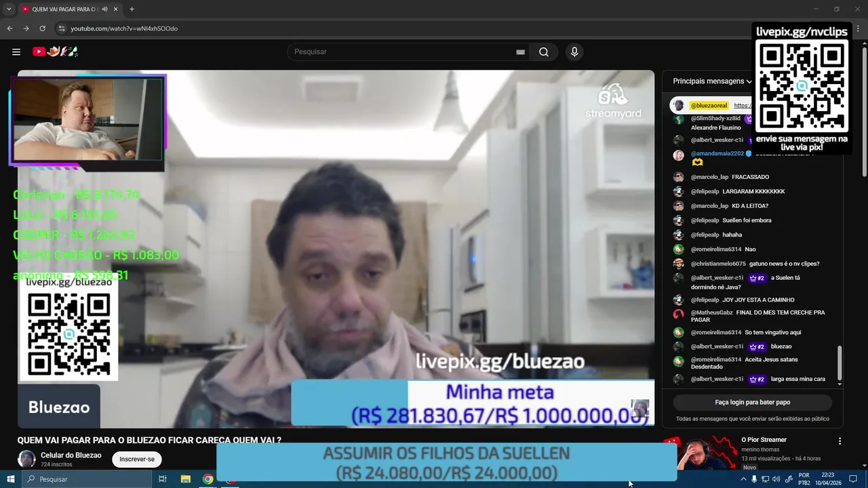
Task: Click the search magnifier button
Action: point(544,52)
